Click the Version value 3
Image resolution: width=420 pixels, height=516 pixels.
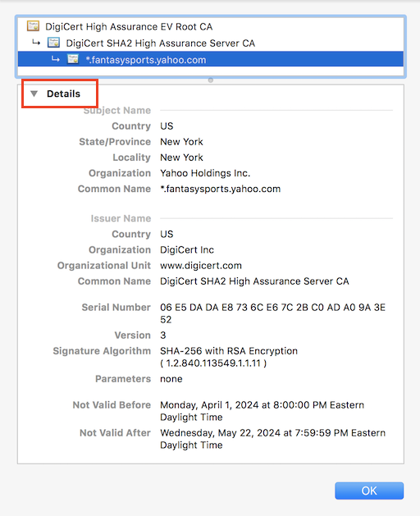163,336
